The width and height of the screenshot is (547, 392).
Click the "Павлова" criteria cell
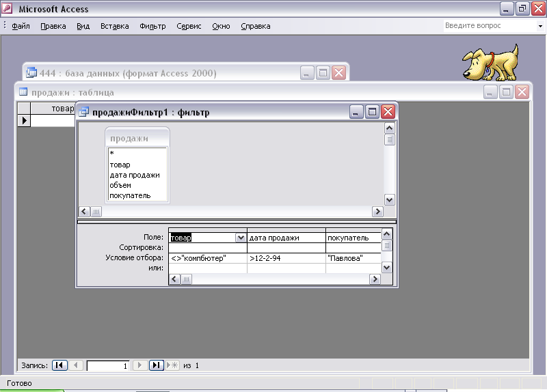click(x=353, y=258)
